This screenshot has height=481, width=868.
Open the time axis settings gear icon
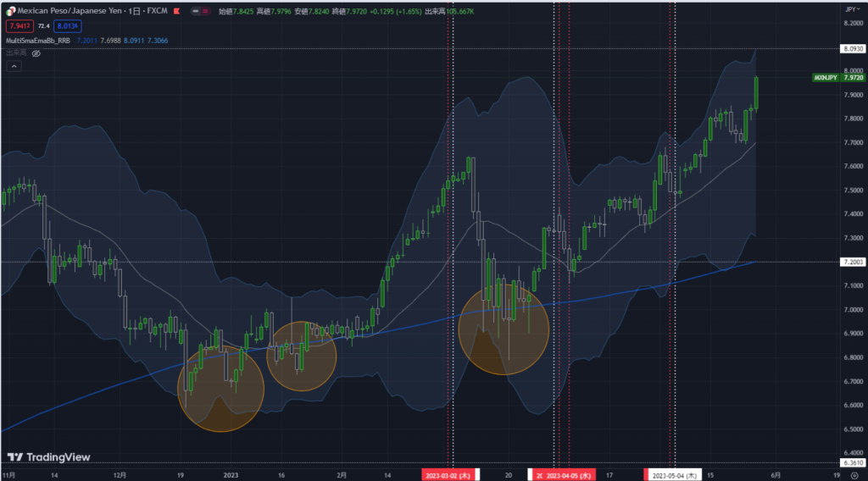(x=852, y=476)
